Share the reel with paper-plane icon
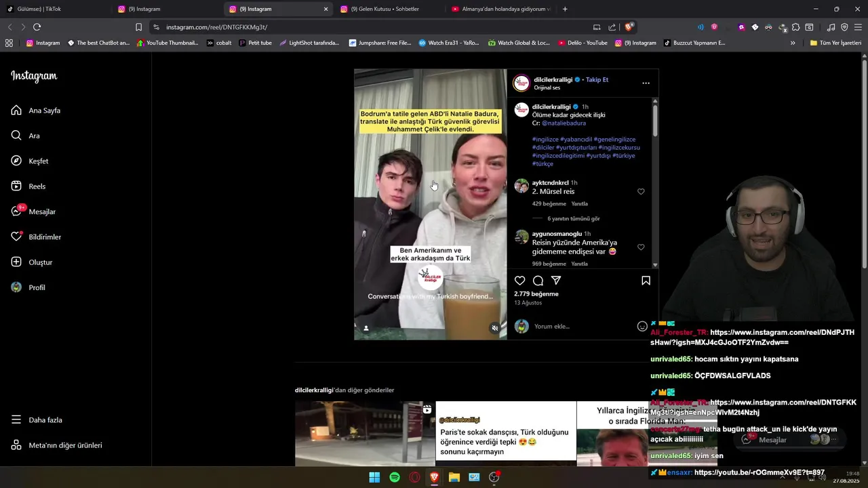The width and height of the screenshot is (868, 488). point(556,281)
